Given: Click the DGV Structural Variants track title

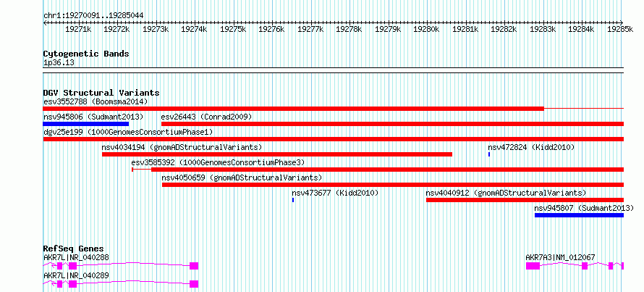Looking at the screenshot, I should [x=101, y=93].
